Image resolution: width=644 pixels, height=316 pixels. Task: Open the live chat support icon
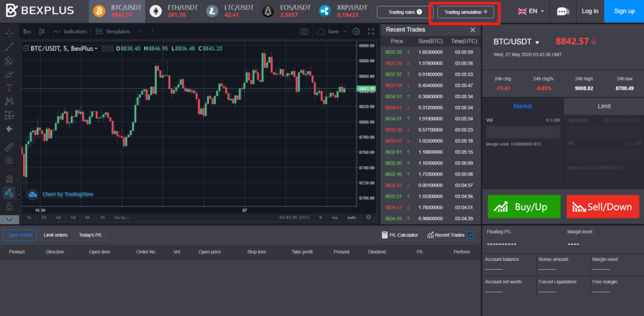[x=563, y=12]
